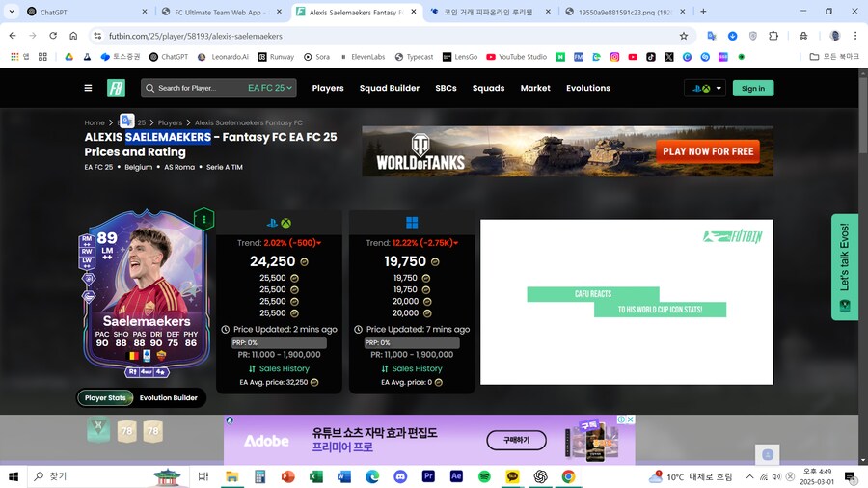Open the Google Translate icon in address bar
The width and height of the screenshot is (868, 488).
click(x=712, y=36)
